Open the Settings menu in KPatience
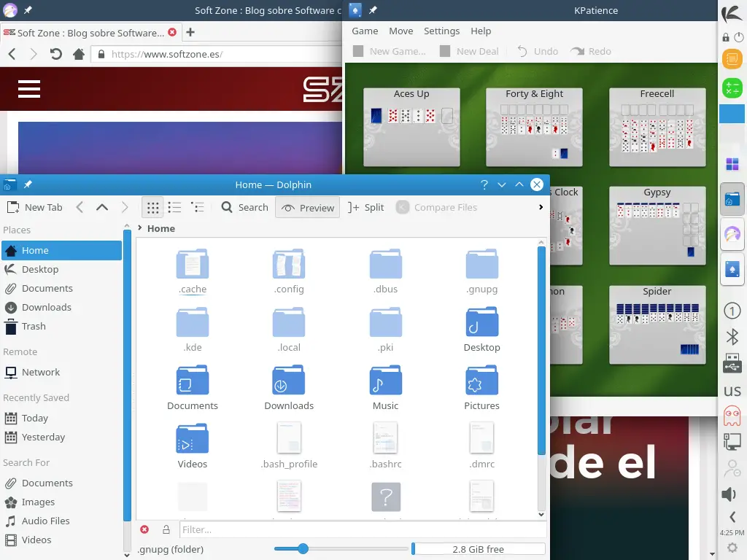Screen dimensions: 747x560 click(441, 31)
